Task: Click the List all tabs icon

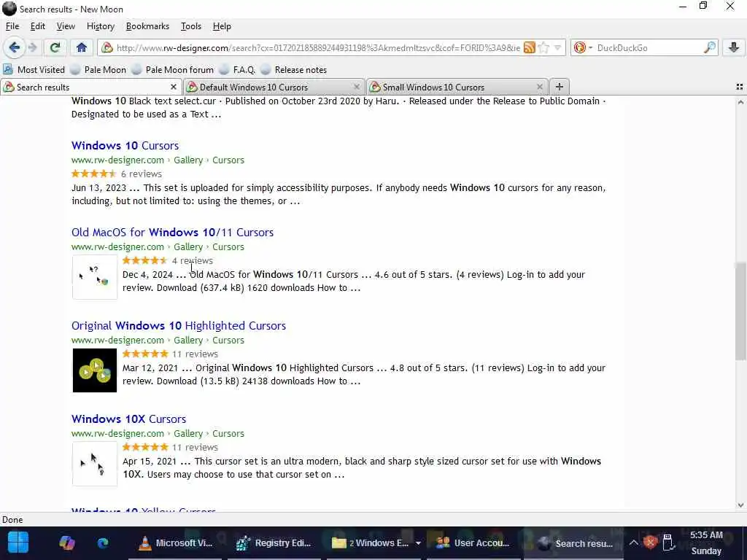Action: pyautogui.click(x=740, y=87)
